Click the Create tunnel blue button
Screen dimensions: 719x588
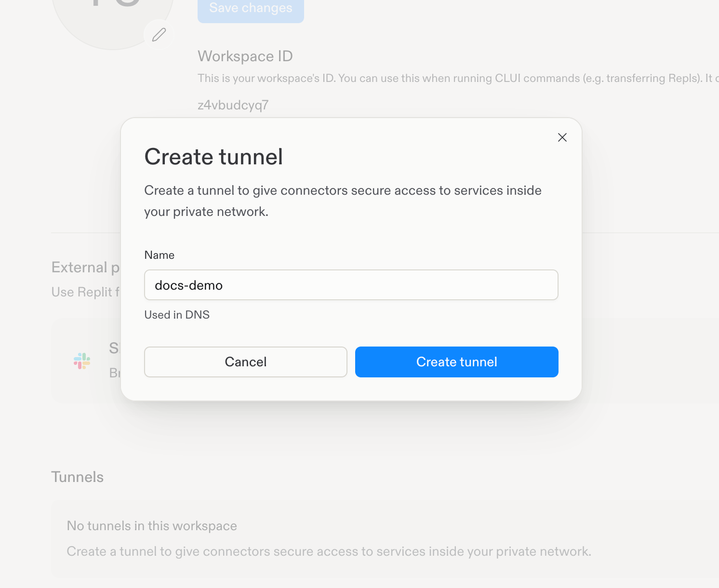[457, 362]
